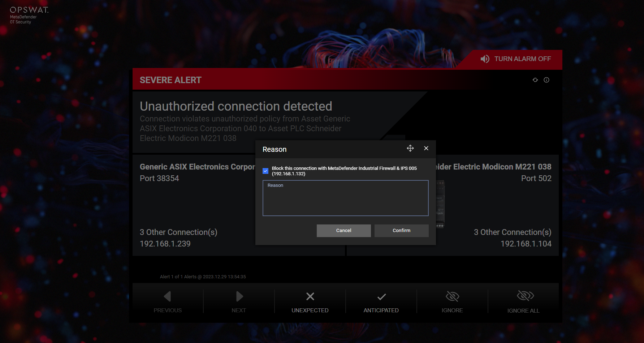Go to the Next alert
The image size is (644, 343).
click(239, 302)
